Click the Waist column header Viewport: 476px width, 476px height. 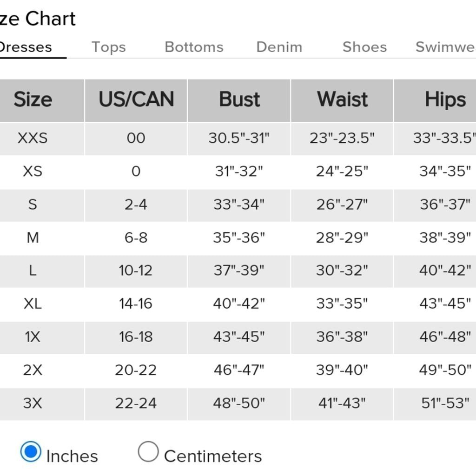[342, 99]
